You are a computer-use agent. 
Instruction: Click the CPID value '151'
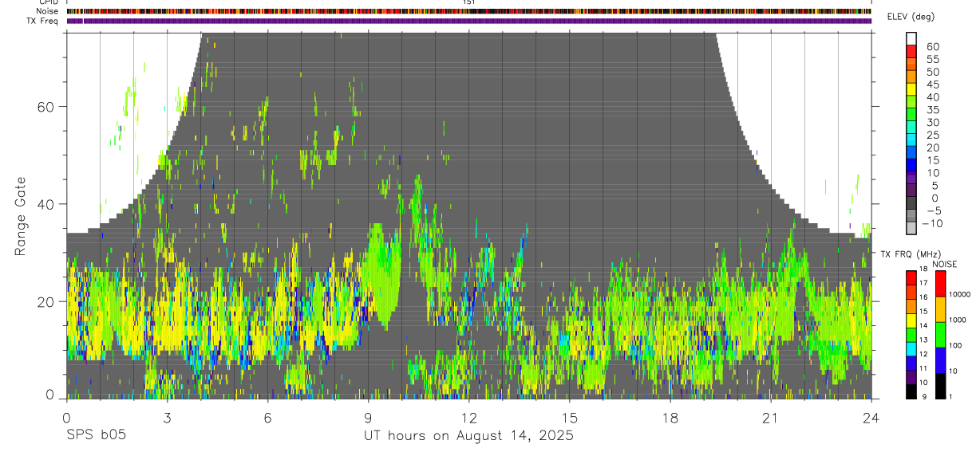pos(469,2)
